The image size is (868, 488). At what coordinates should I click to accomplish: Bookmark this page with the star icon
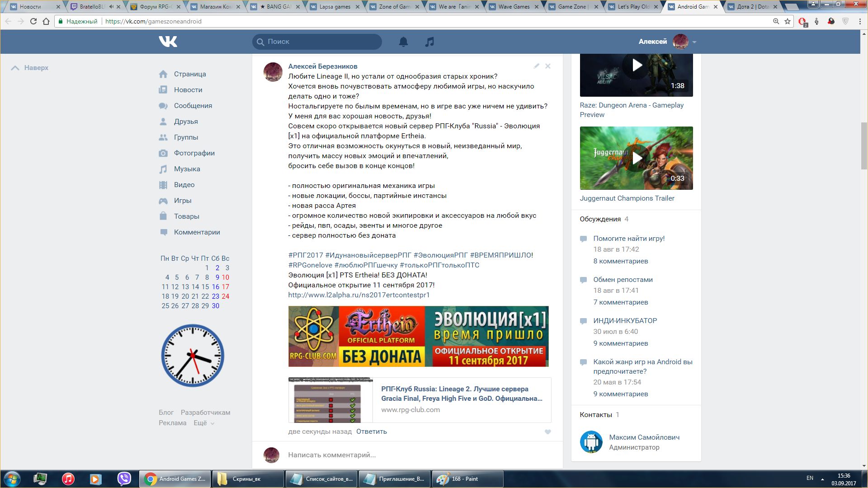[x=788, y=21]
